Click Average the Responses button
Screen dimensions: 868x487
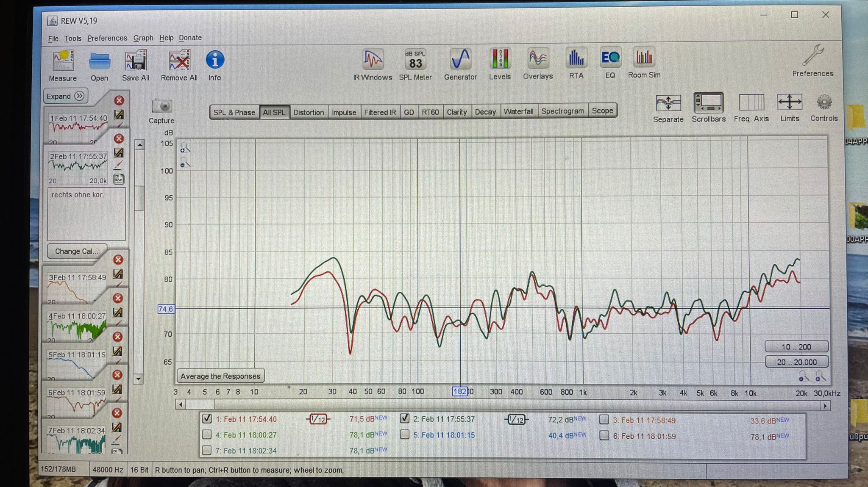pyautogui.click(x=220, y=376)
